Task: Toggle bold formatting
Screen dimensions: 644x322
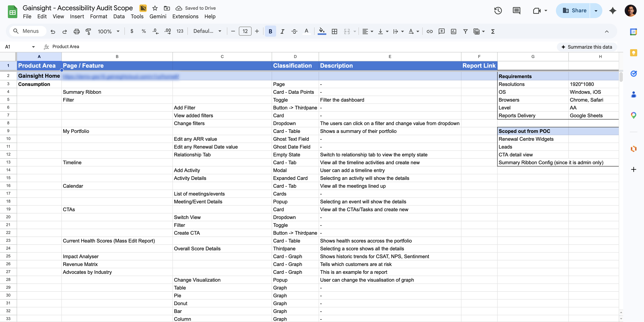Action: [270, 31]
